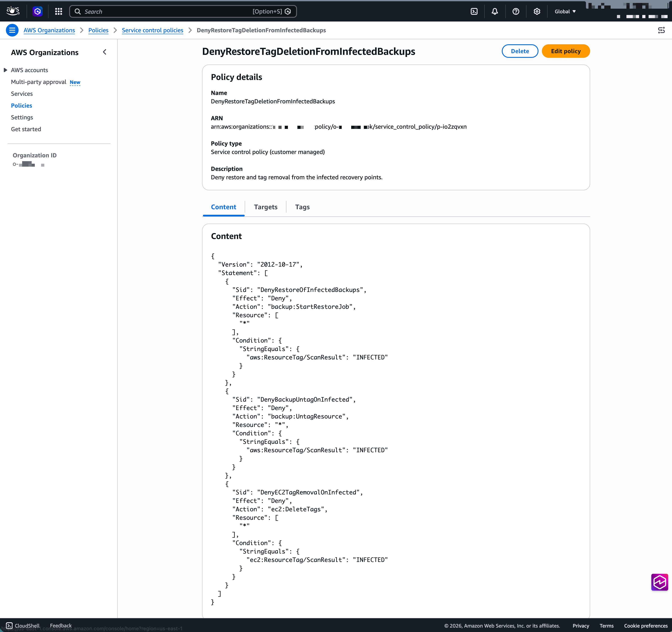This screenshot has height=632, width=672.
Task: Switch to the Content tab
Action: coord(223,207)
